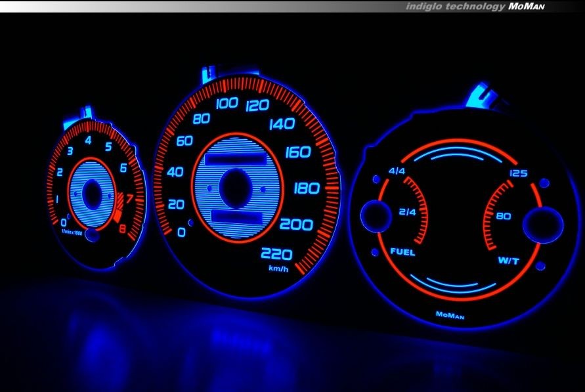
Task: Click the 1/min x 1000 tachometer label
Action: [72, 231]
